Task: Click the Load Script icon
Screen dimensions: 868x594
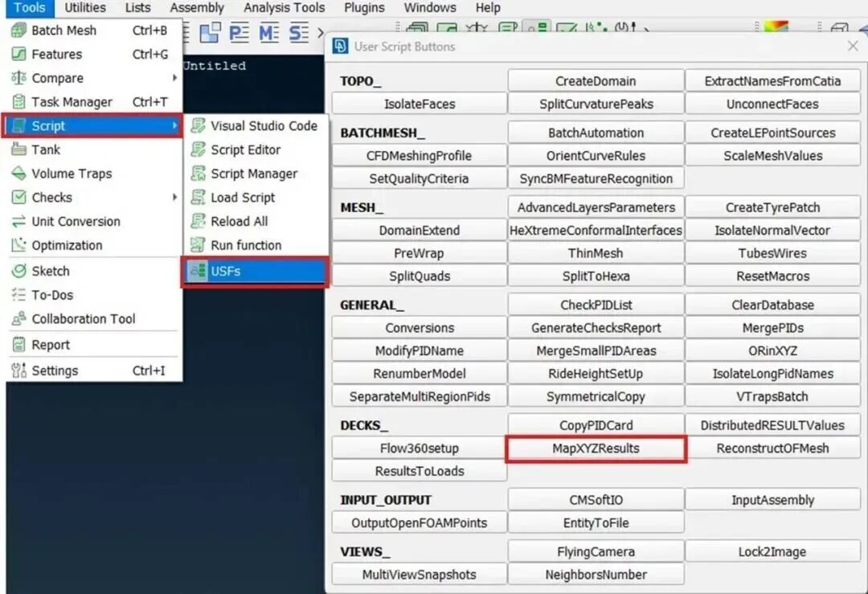Action: [198, 198]
